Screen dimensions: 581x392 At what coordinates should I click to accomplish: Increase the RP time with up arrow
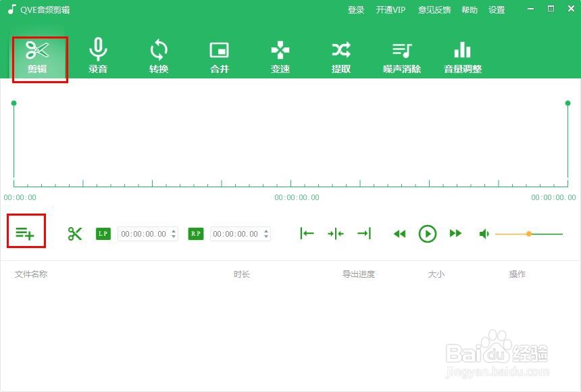(266, 231)
